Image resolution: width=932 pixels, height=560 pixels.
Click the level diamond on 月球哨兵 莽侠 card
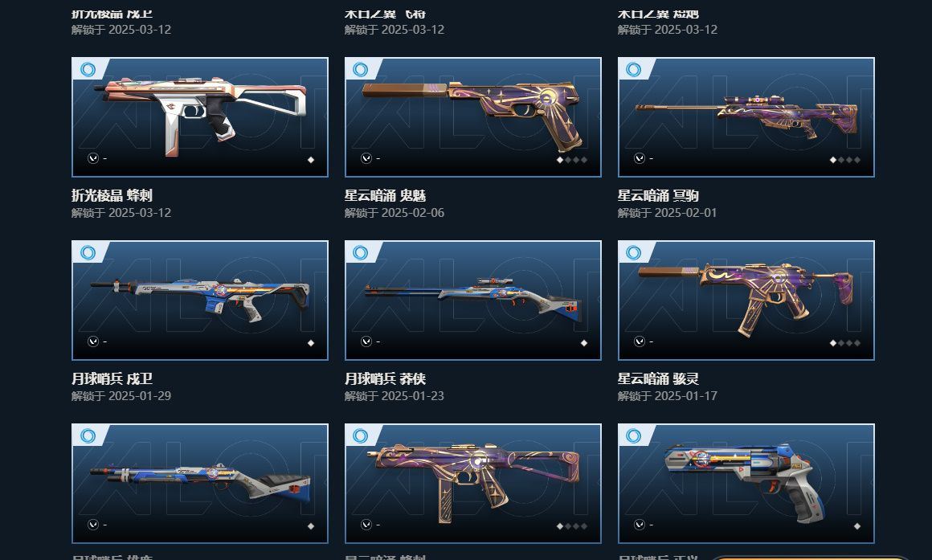(583, 342)
